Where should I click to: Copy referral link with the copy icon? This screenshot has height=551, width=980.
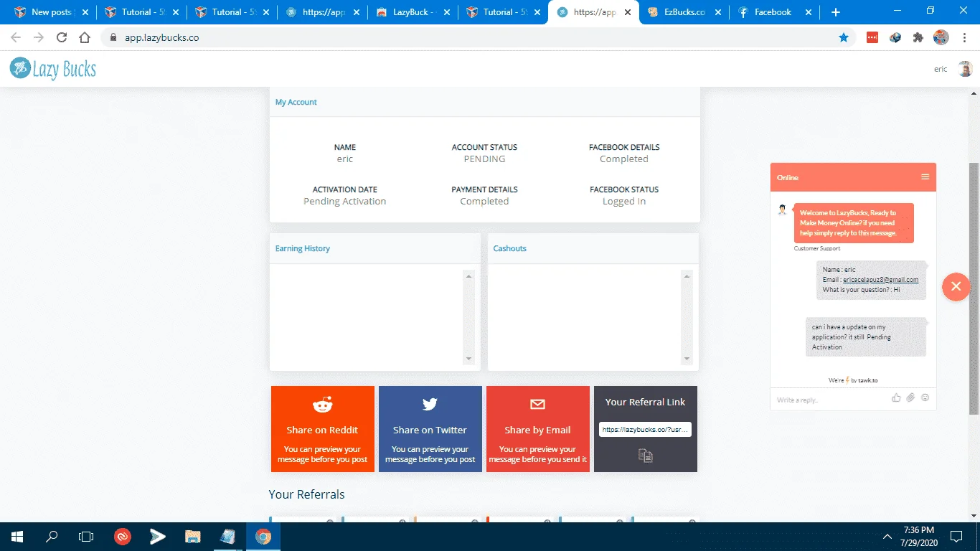pos(646,455)
